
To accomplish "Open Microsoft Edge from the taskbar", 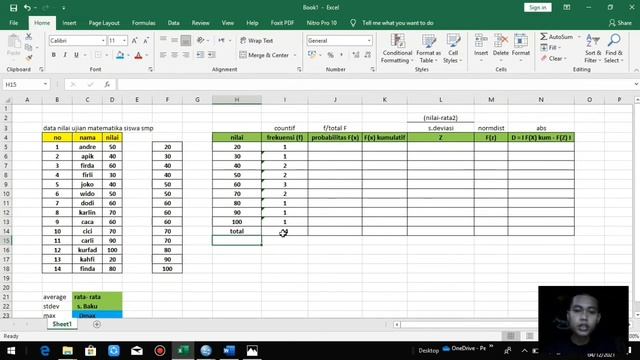I will coord(44,351).
